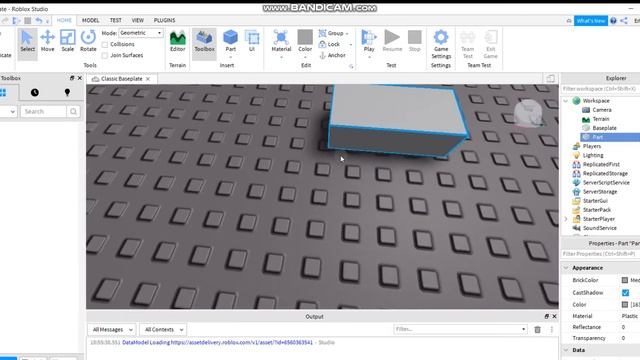Click the Filter Properties field
The image size is (640, 360).
[x=600, y=254]
